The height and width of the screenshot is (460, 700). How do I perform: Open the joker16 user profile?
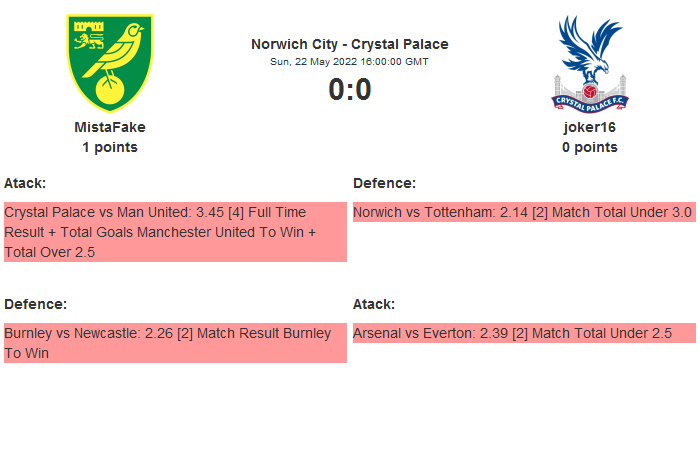589,127
